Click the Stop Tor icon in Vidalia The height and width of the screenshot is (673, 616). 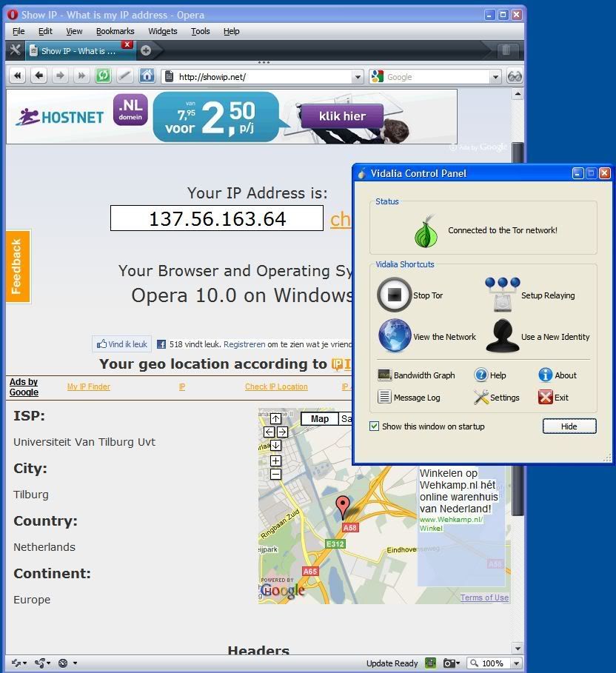point(394,295)
